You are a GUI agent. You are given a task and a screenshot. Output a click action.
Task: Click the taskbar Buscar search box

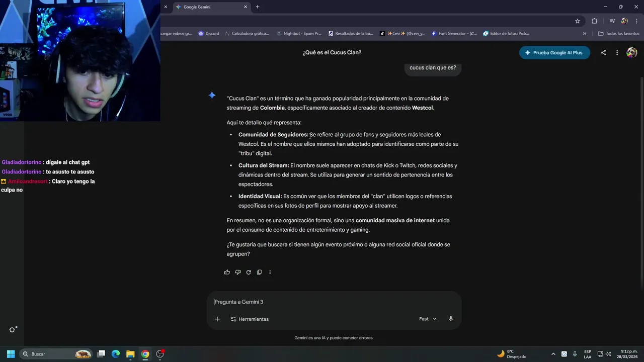pos(56,354)
